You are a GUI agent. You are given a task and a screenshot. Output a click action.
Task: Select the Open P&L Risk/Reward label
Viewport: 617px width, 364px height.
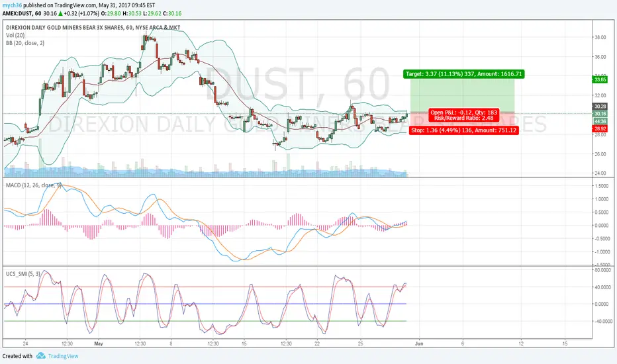pyautogui.click(x=463, y=115)
